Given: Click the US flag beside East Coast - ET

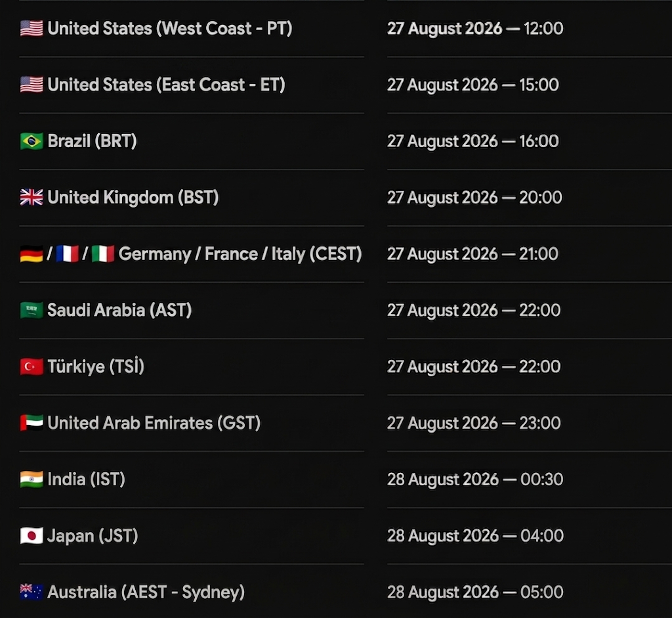Looking at the screenshot, I should coord(31,85).
